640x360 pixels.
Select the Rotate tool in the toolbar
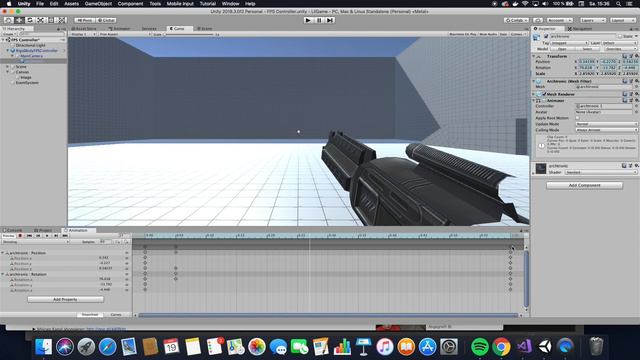click(x=29, y=20)
